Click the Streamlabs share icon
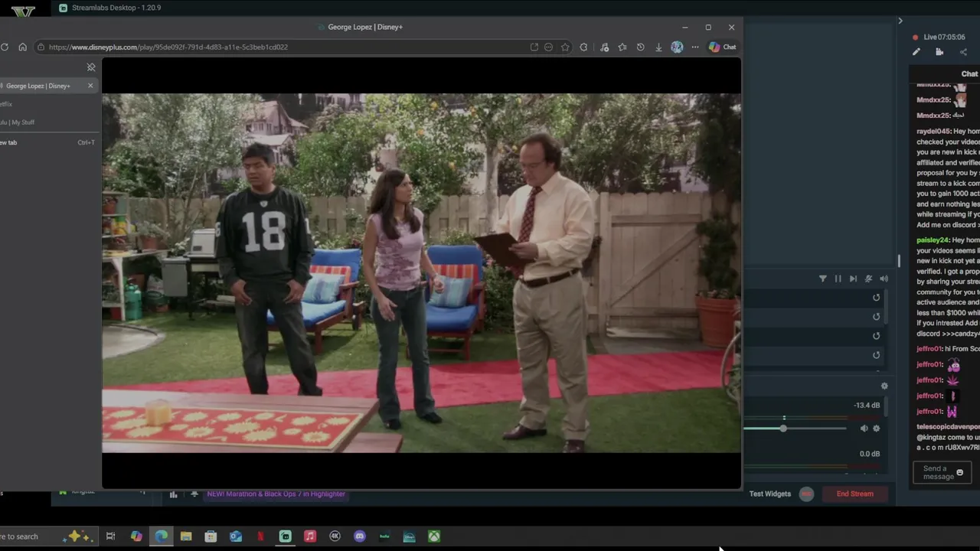Viewport: 980px width, 551px height. (963, 52)
